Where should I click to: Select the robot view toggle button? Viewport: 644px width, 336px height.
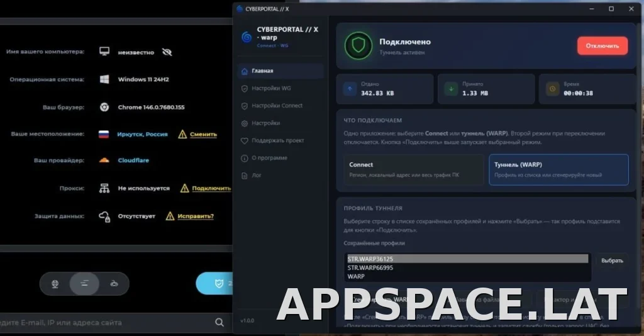(114, 283)
